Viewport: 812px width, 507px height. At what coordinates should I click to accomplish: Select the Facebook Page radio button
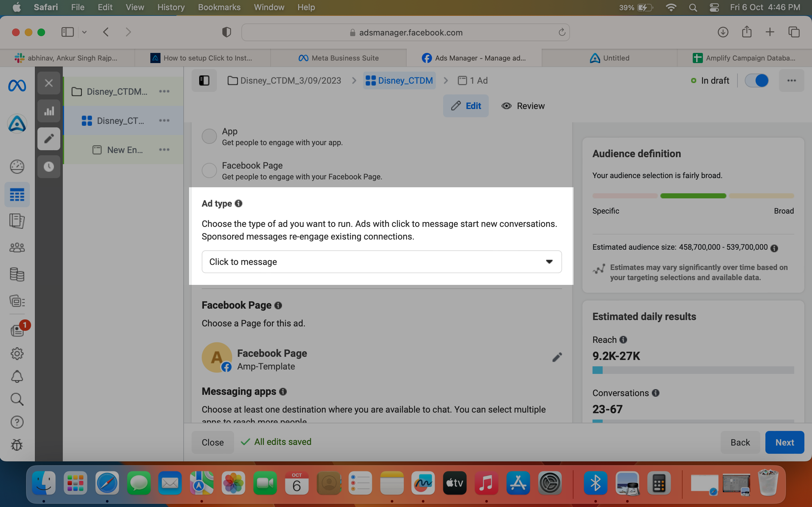coord(209,170)
